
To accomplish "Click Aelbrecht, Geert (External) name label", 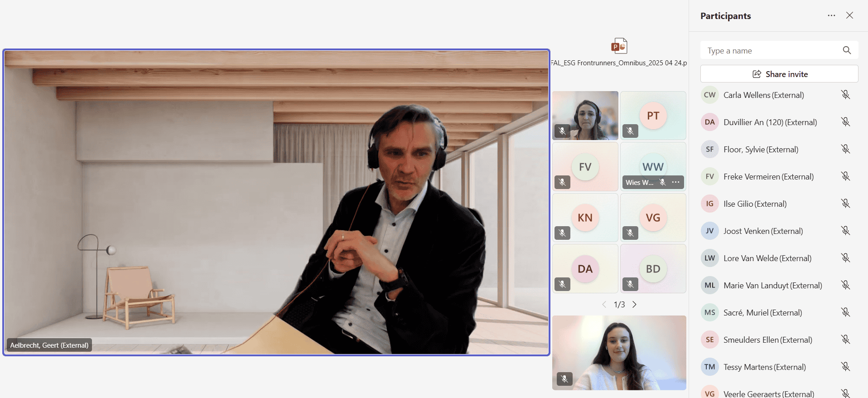I will 49,345.
